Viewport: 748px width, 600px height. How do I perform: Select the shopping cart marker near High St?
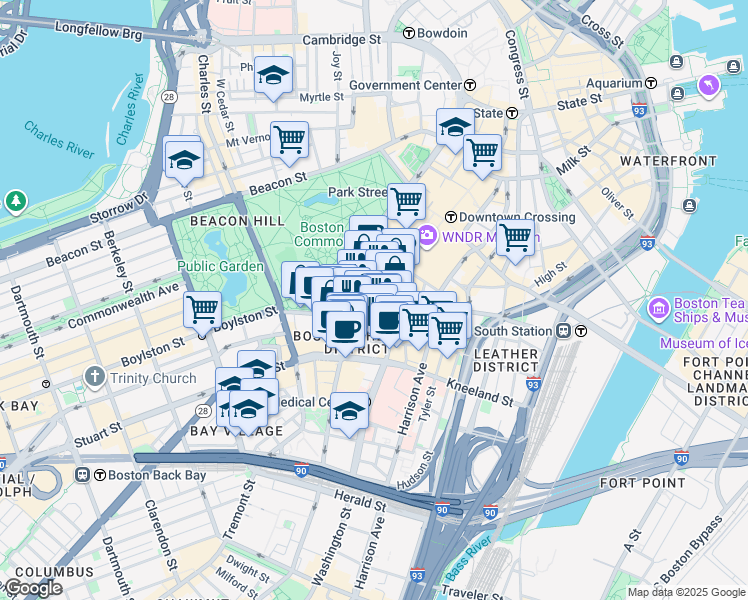point(515,239)
